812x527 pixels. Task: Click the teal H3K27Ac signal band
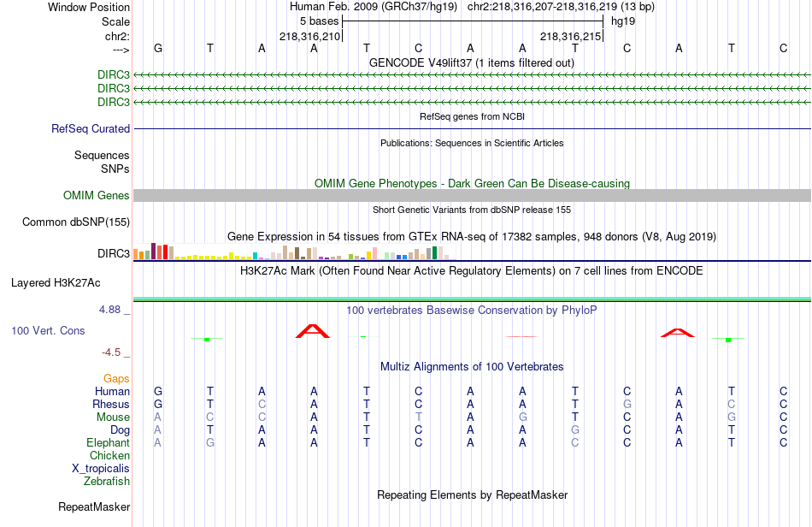coord(472,299)
